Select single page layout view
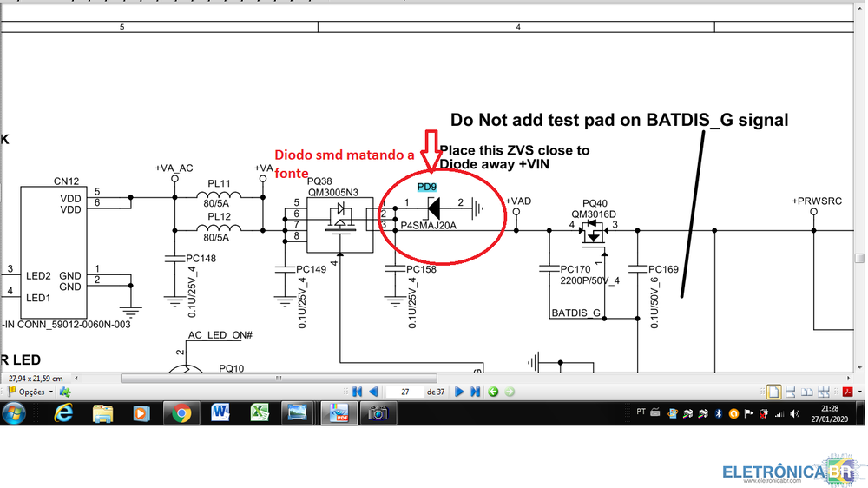Viewport: 868px width, 488px height. (x=773, y=392)
